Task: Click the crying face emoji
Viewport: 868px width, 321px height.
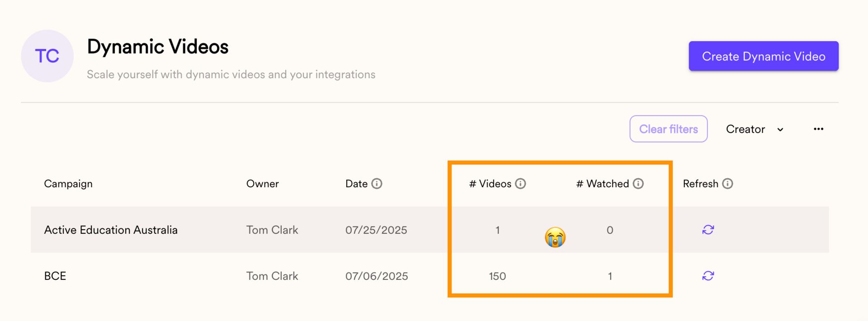Action: coord(555,237)
